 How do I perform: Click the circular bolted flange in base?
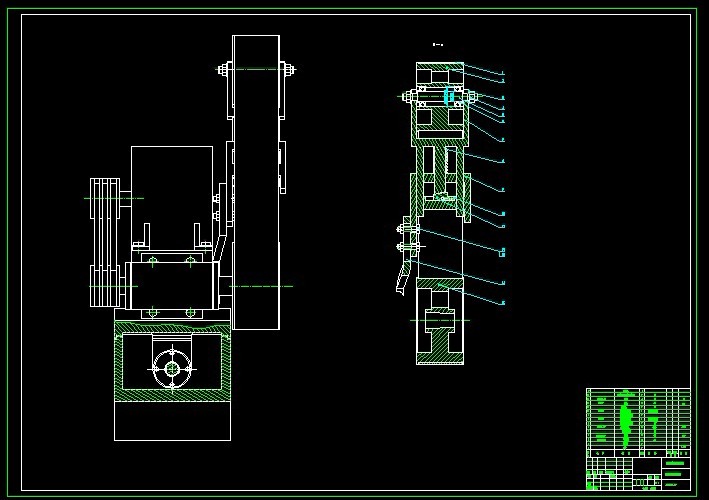coord(172,369)
